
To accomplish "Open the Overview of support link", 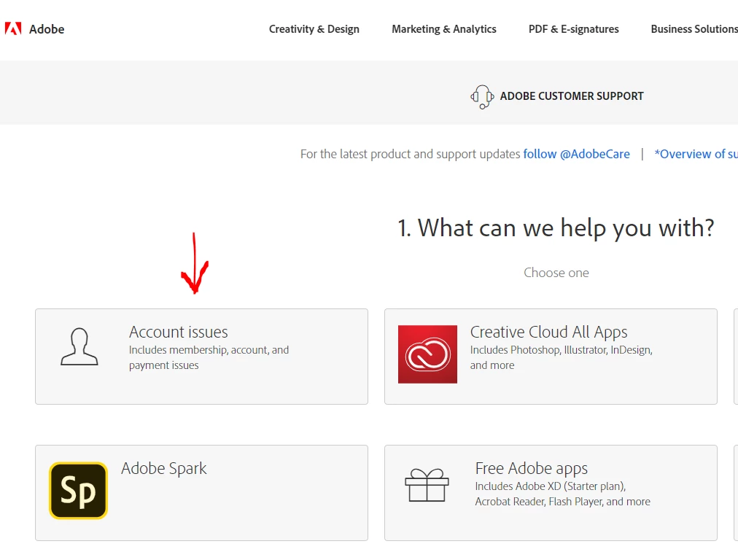I will [696, 154].
